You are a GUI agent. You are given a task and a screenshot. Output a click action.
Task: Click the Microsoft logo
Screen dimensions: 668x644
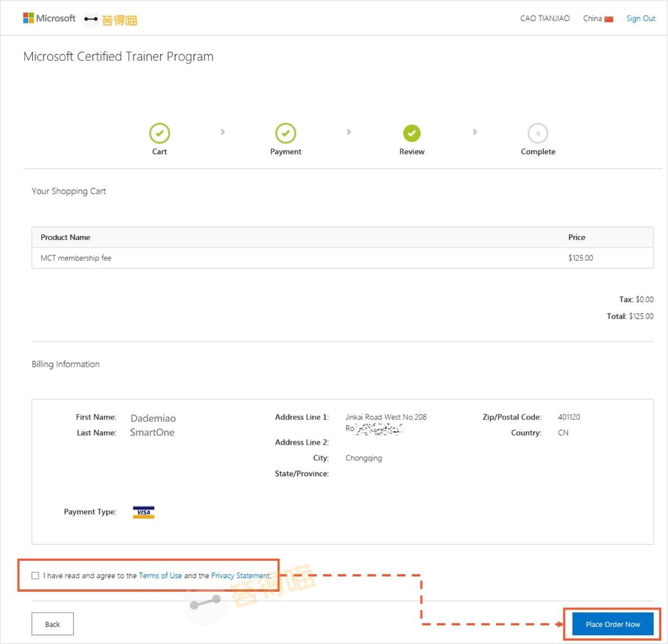49,19
